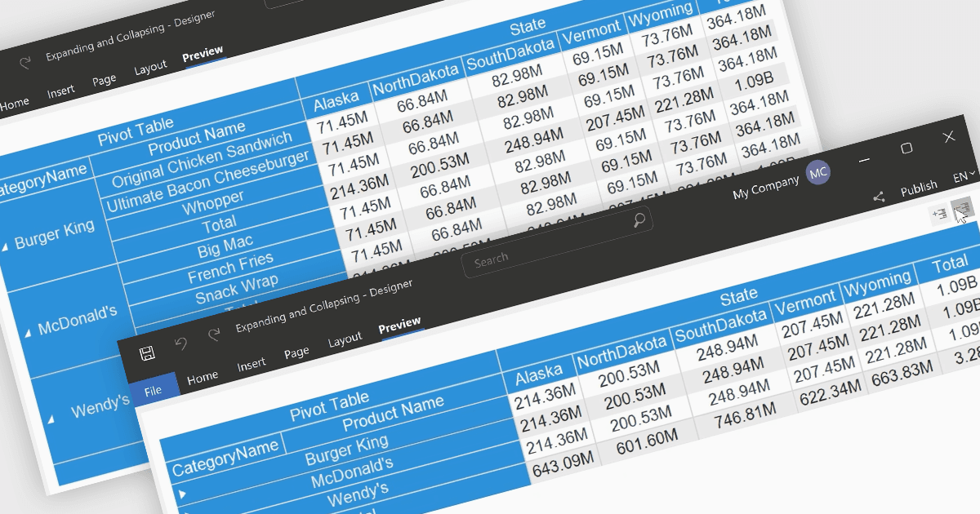980x514 pixels.
Task: Click the State header in back window
Action: [x=528, y=28]
